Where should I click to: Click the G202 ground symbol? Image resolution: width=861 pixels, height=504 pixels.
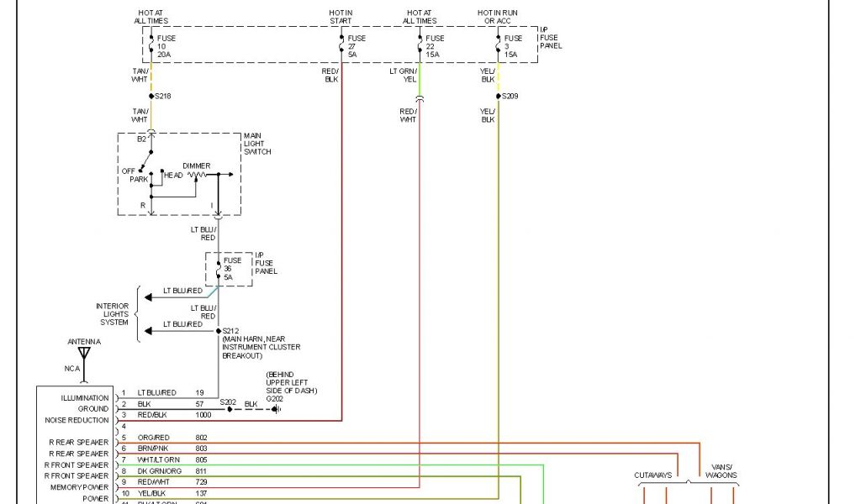click(273, 409)
